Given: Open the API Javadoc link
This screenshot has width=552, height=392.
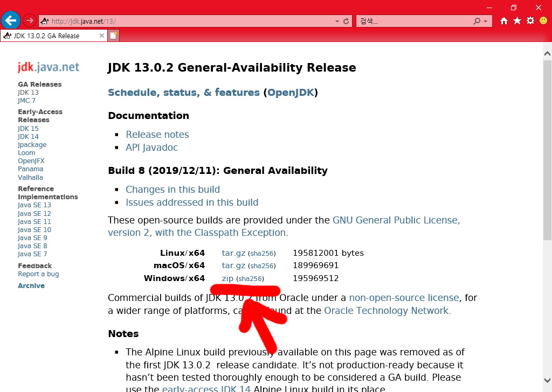Looking at the screenshot, I should 151,148.
